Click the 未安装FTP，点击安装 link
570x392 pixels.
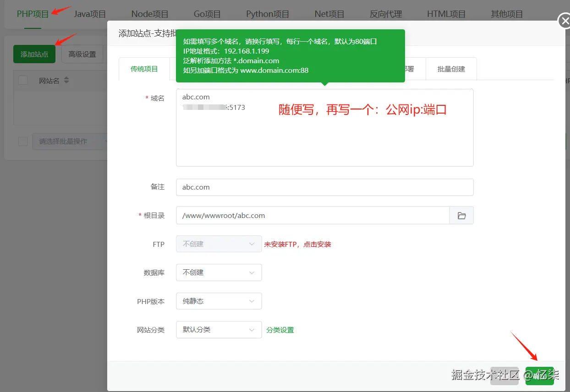tap(297, 245)
